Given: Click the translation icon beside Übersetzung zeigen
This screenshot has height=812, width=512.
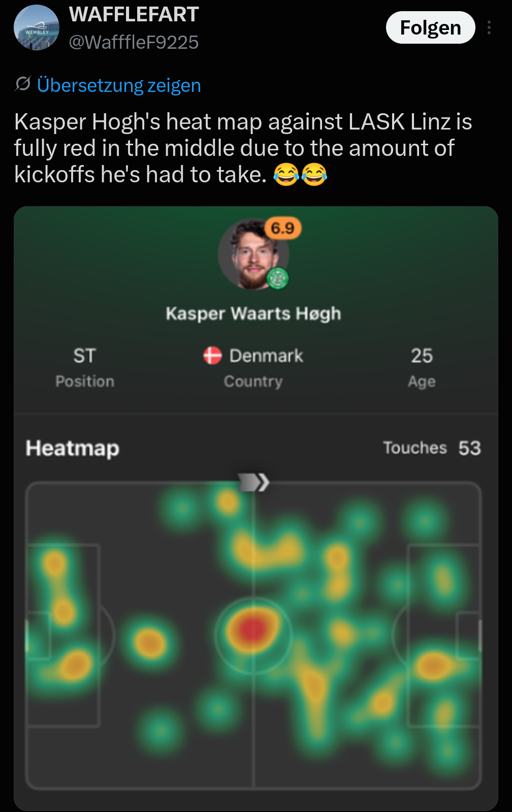Looking at the screenshot, I should 23,84.
